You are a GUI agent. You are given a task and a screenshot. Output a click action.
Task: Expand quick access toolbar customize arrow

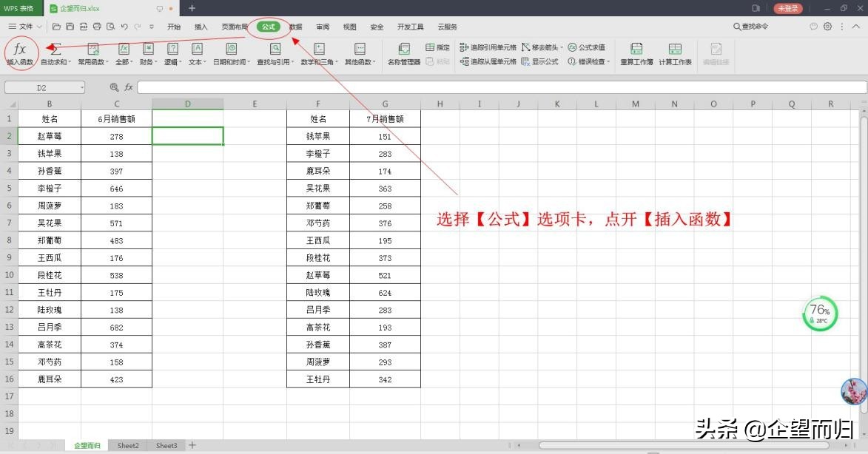coord(152,26)
